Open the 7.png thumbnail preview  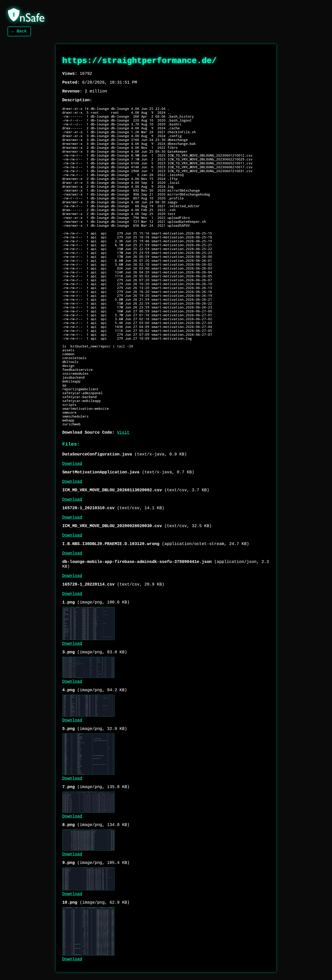tap(88, 802)
